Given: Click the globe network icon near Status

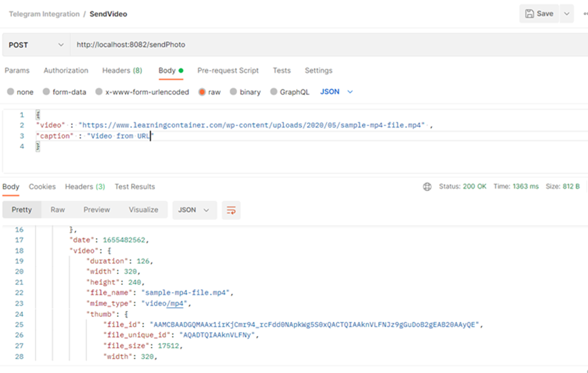Looking at the screenshot, I should (427, 187).
